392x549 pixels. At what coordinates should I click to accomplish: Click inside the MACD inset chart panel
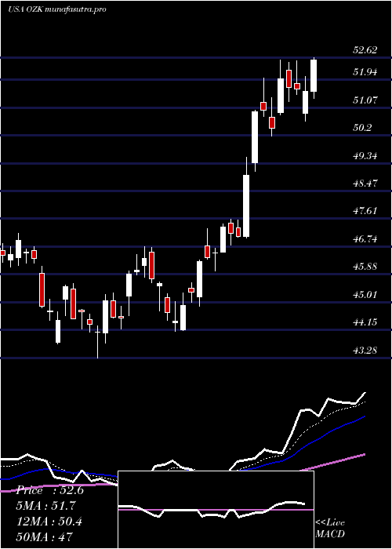tap(216, 510)
